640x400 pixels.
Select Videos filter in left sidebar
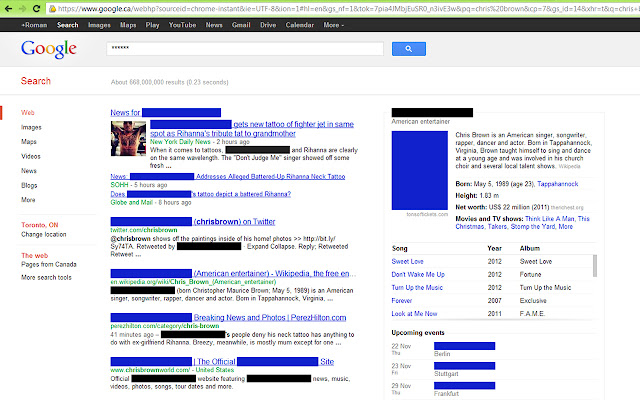point(31,156)
